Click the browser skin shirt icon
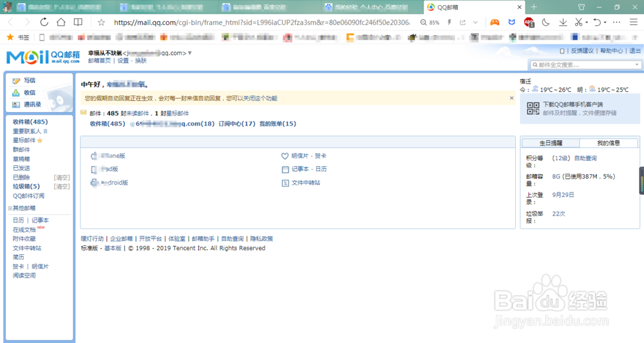The image size is (644, 343). tap(582, 7)
